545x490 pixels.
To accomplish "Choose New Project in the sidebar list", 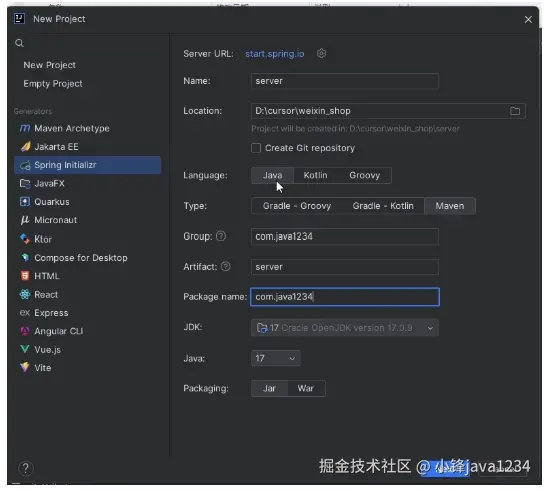I will click(49, 65).
